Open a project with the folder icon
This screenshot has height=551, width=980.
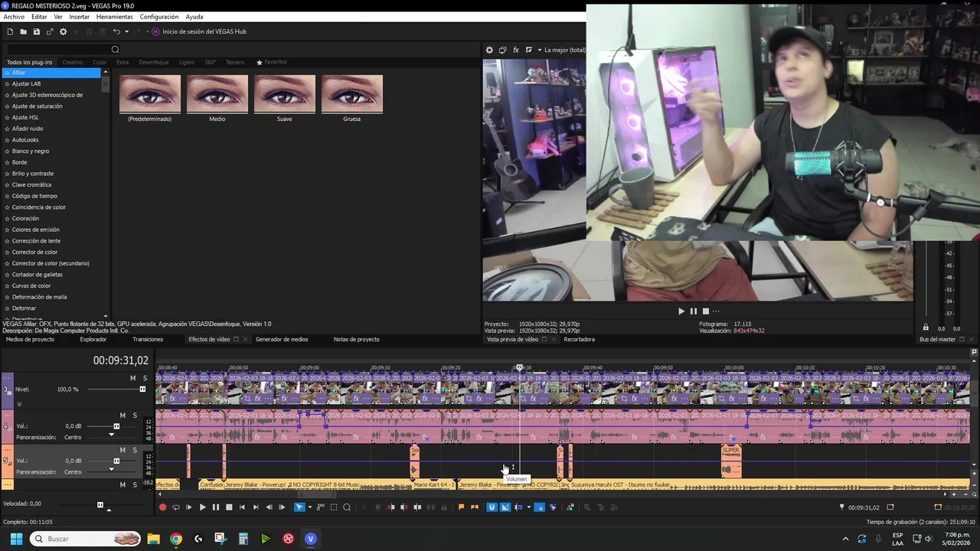23,31
